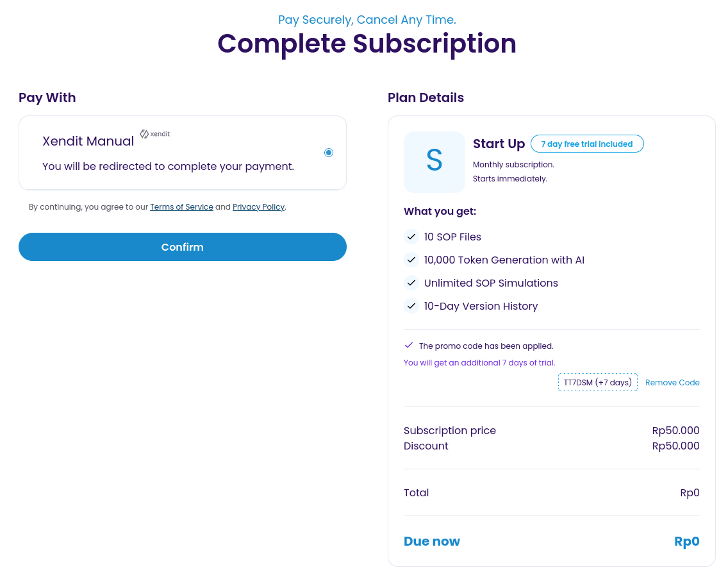Click the TT7DSM promo code tag
The height and width of the screenshot is (579, 728).
tap(597, 383)
